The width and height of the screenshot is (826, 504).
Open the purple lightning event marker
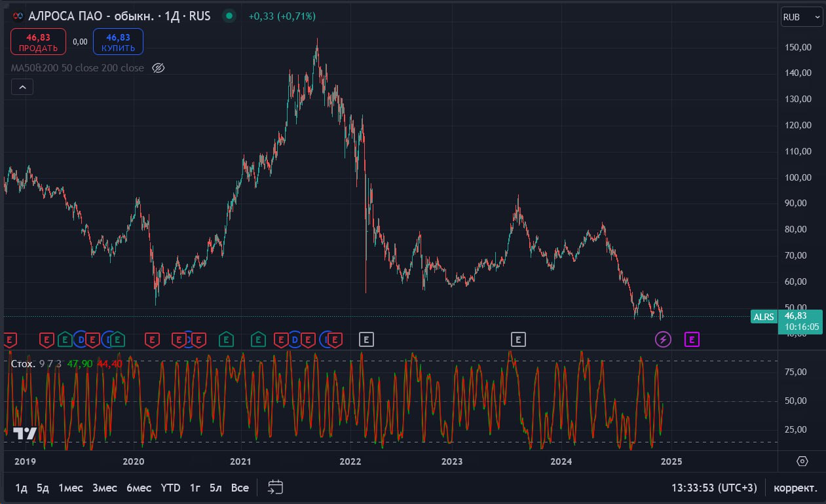(663, 339)
